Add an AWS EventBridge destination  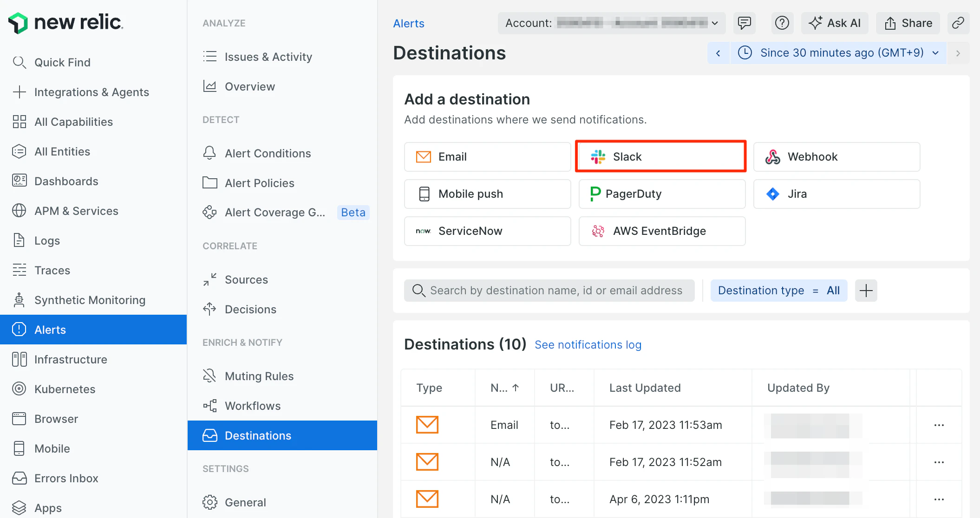point(662,231)
